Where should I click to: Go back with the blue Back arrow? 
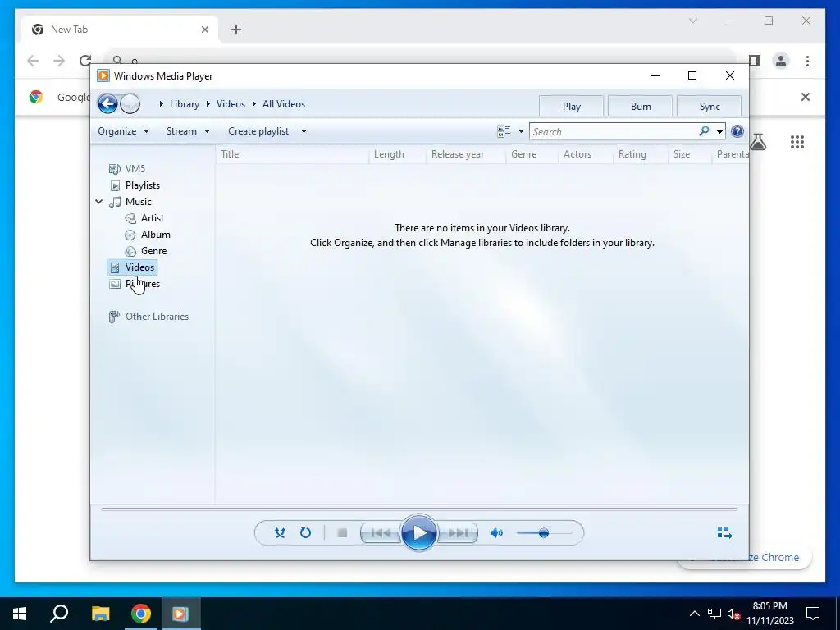(x=107, y=103)
